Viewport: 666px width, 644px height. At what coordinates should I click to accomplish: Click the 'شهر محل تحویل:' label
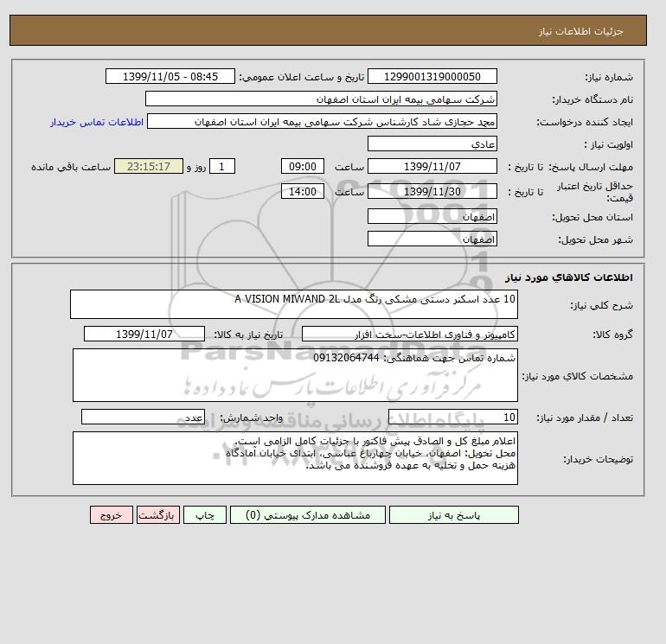(595, 239)
